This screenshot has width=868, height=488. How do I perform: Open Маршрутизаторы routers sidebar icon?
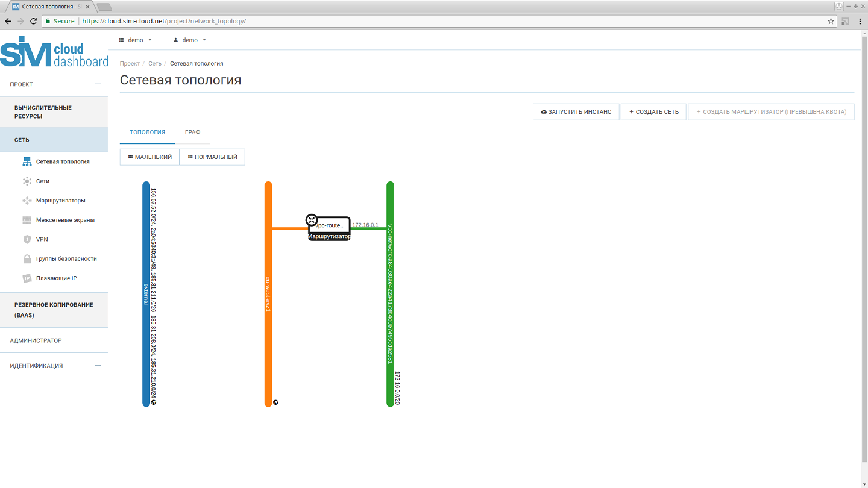[27, 201]
